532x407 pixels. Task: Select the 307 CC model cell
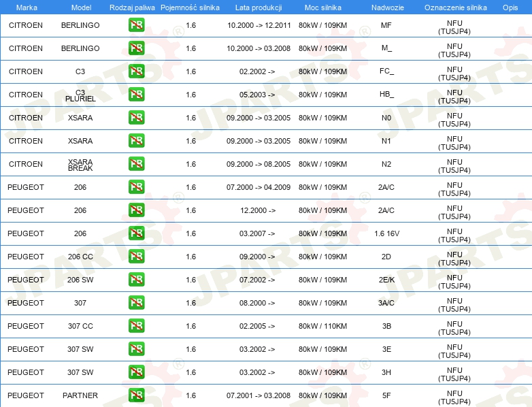80,326
